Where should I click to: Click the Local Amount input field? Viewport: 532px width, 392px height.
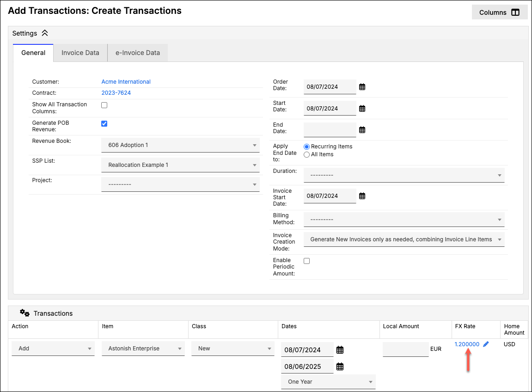[406, 349]
